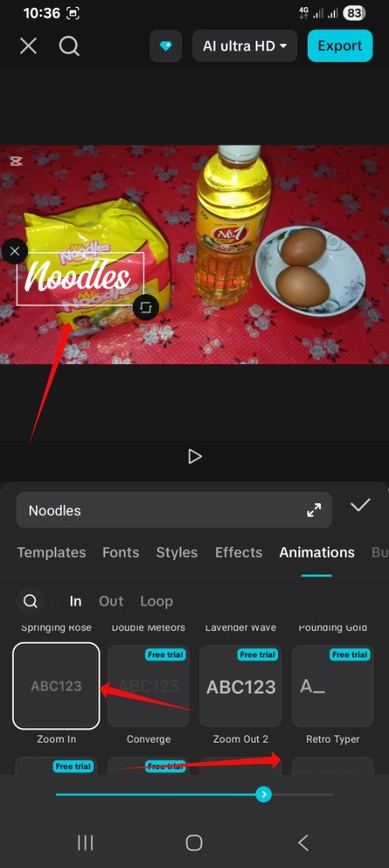The height and width of the screenshot is (868, 389).
Task: Search animations with the magnifier icon
Action: tap(31, 601)
